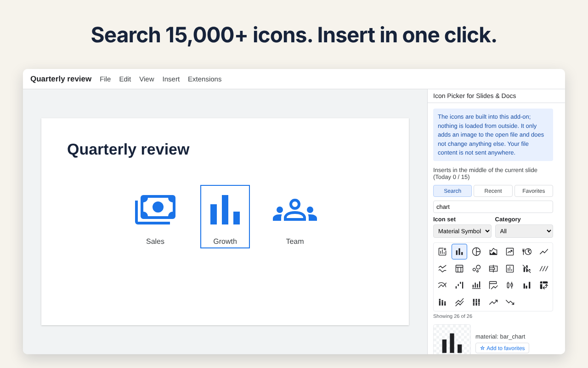Pick the bubble chart icon
The width and height of the screenshot is (588, 368).
(x=476, y=269)
